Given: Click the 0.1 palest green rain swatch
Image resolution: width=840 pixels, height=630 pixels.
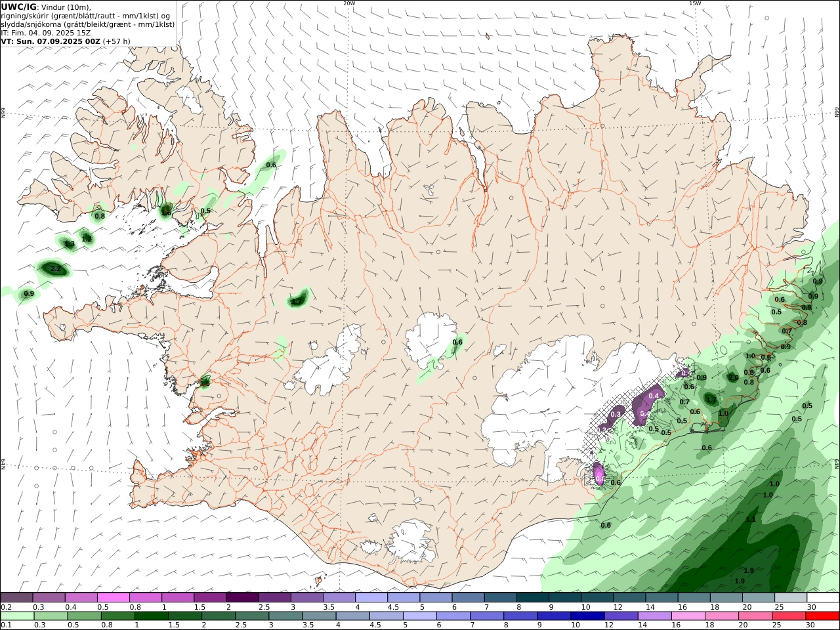Looking at the screenshot, I should click(17, 616).
